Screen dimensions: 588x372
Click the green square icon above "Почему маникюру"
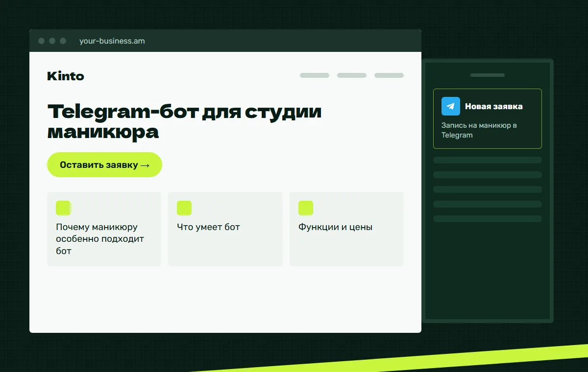tap(63, 208)
